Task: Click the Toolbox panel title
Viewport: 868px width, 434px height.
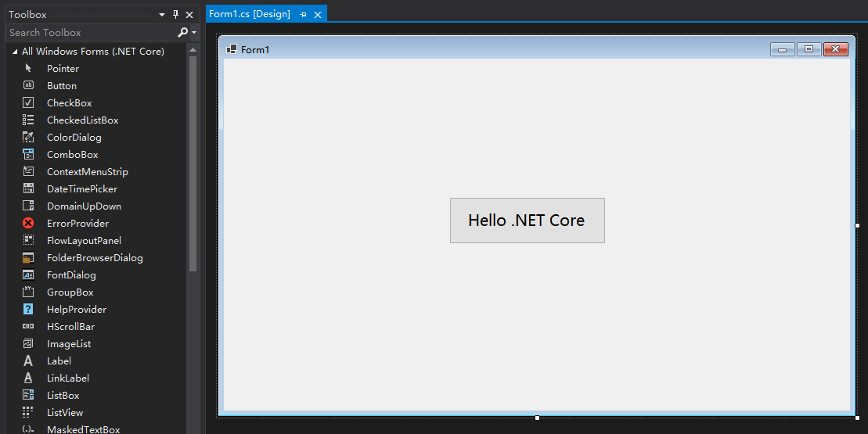Action: (x=27, y=14)
